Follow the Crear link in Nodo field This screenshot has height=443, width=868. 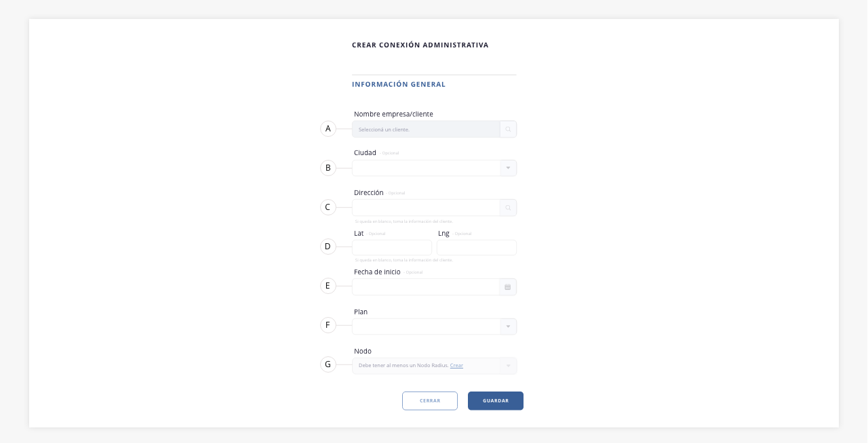point(456,366)
